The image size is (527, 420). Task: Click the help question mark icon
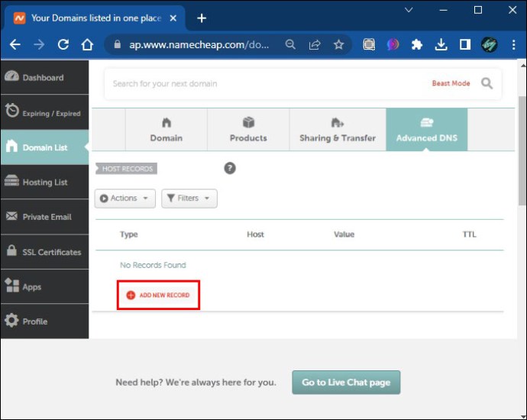pyautogui.click(x=230, y=168)
